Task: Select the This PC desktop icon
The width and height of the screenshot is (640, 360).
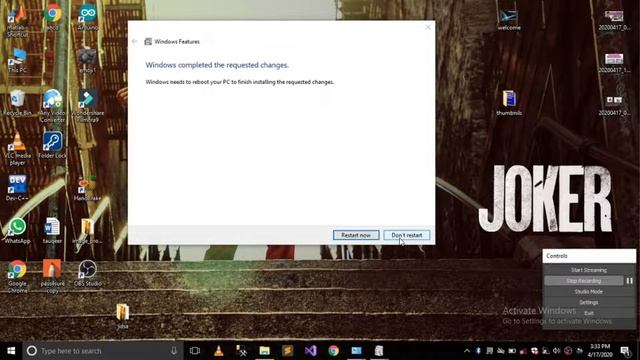Action: (17, 60)
